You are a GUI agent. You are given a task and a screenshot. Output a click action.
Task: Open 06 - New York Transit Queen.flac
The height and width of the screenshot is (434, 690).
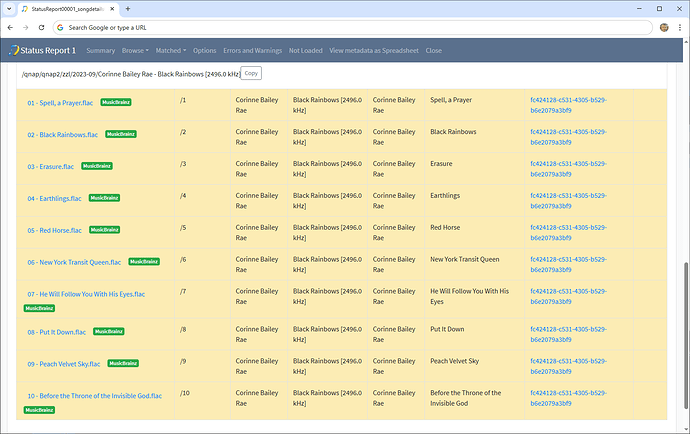click(x=74, y=261)
